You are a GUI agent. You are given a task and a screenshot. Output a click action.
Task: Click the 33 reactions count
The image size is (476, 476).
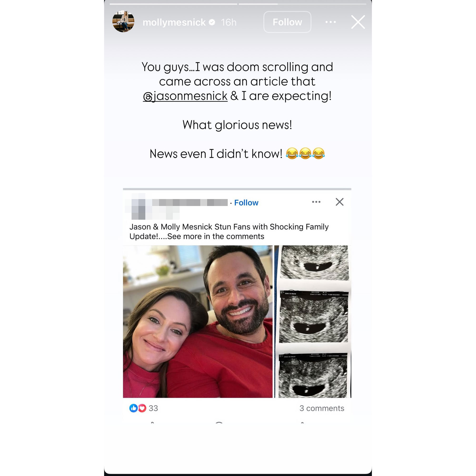(x=153, y=408)
